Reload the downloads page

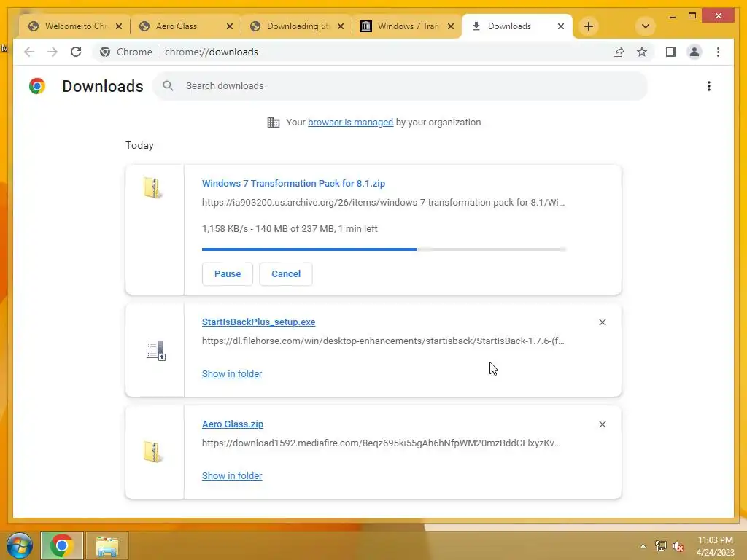[76, 52]
